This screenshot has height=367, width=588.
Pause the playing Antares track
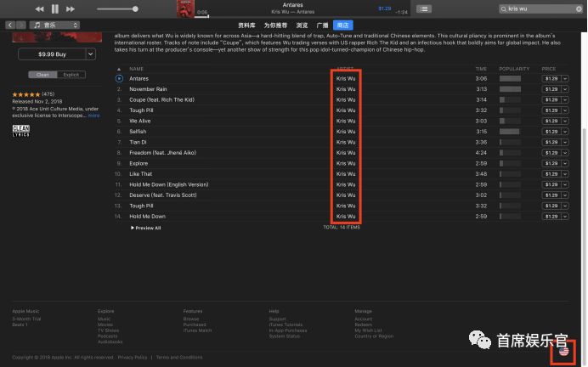(x=54, y=9)
